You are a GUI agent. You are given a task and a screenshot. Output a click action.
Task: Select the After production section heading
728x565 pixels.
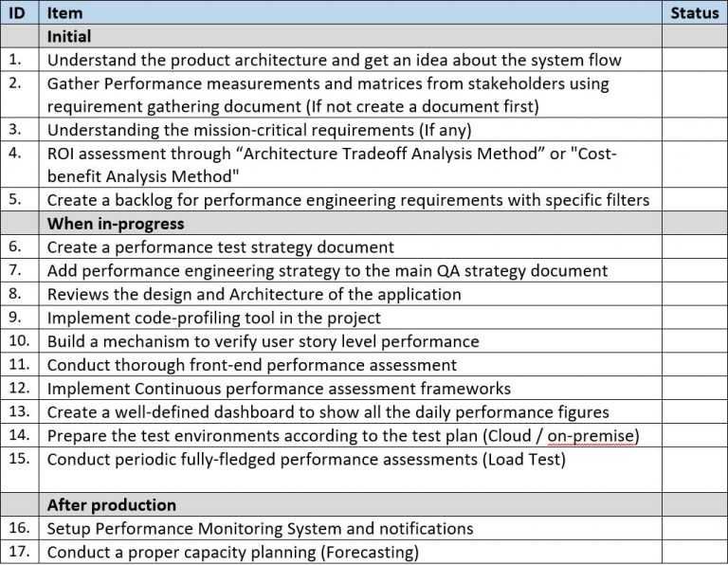pyautogui.click(x=112, y=504)
